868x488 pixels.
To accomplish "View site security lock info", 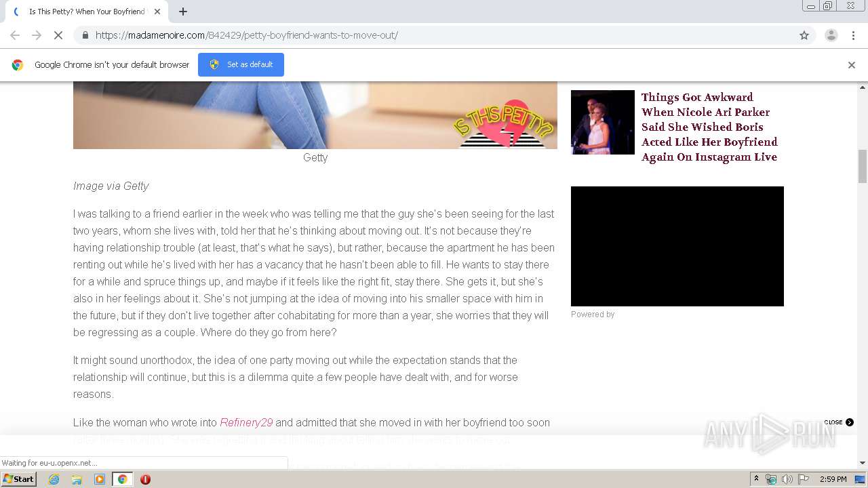I will click(85, 35).
